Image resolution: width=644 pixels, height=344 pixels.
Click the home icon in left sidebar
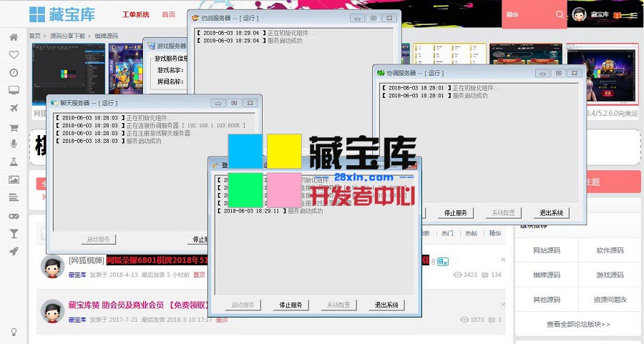tap(13, 37)
